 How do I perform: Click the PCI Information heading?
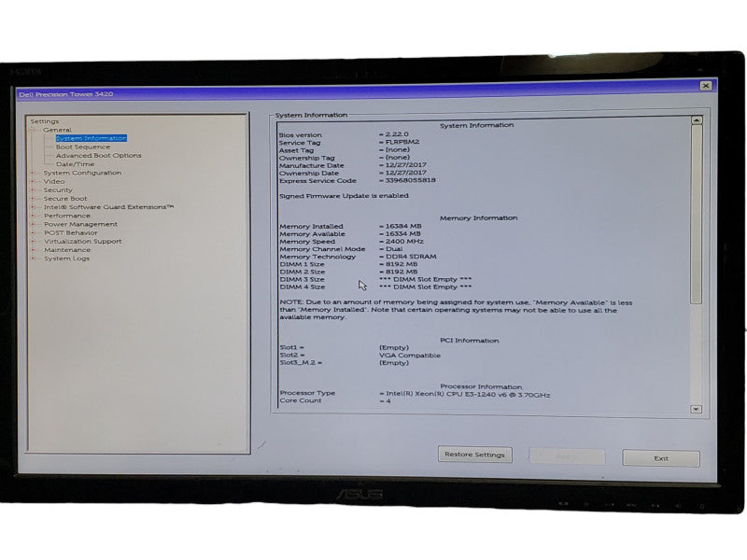470,341
